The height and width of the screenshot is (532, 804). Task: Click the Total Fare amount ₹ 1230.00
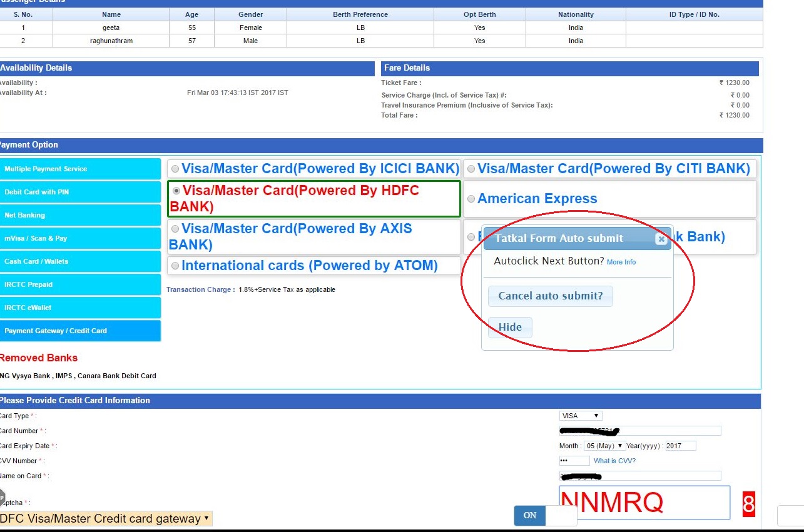click(x=735, y=115)
